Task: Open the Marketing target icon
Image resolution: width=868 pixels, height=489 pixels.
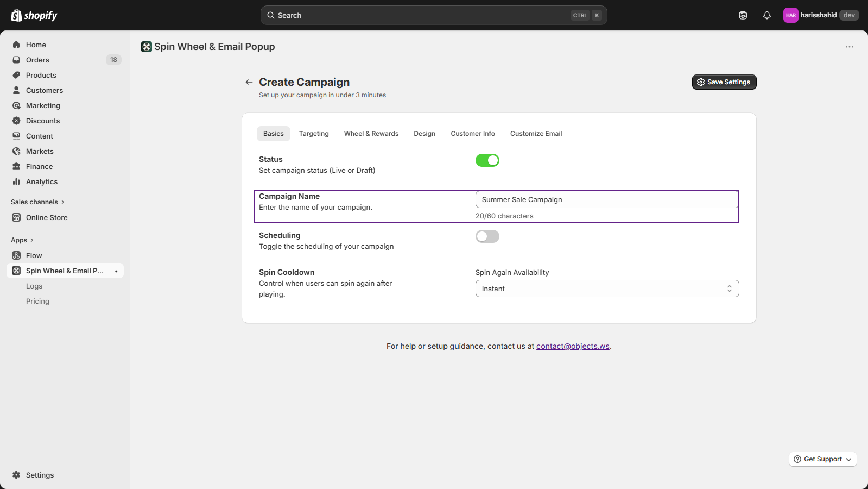Action: click(16, 105)
